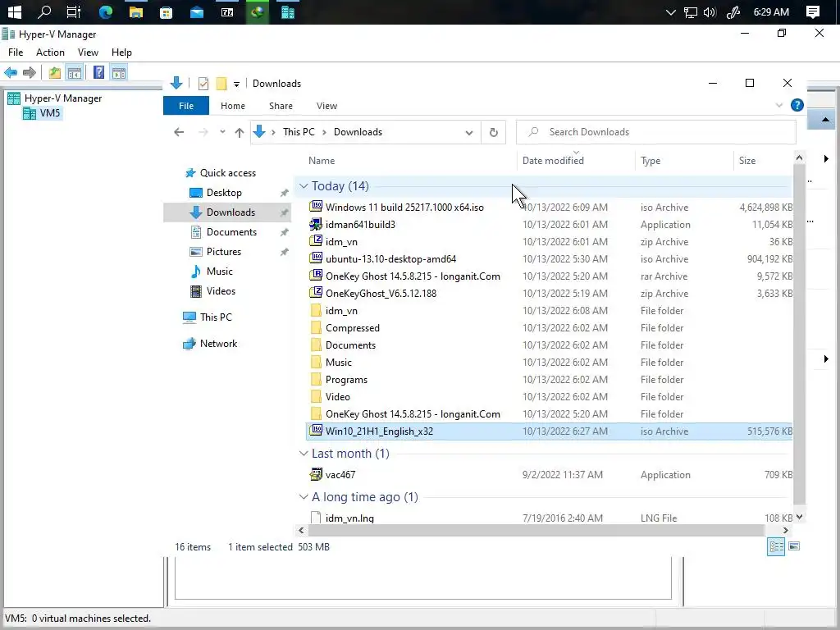This screenshot has width=840, height=630.
Task: Open Hyper-V toolbar Help icon
Action: (98, 72)
